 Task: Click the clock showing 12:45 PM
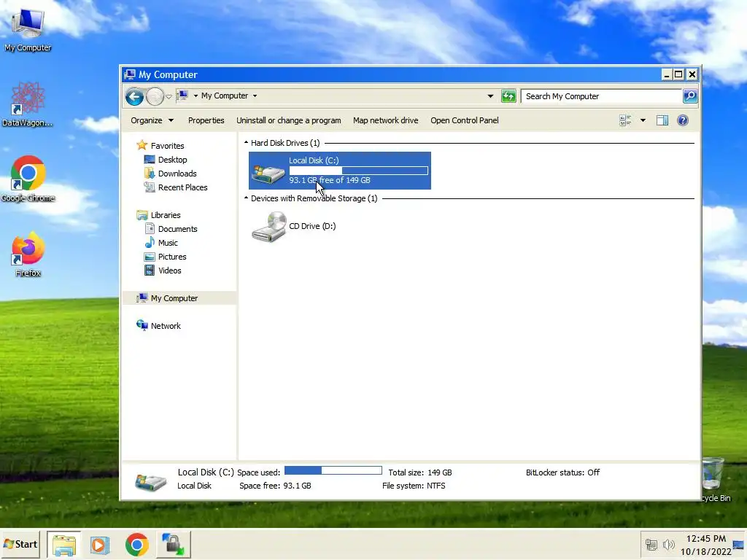(x=706, y=539)
